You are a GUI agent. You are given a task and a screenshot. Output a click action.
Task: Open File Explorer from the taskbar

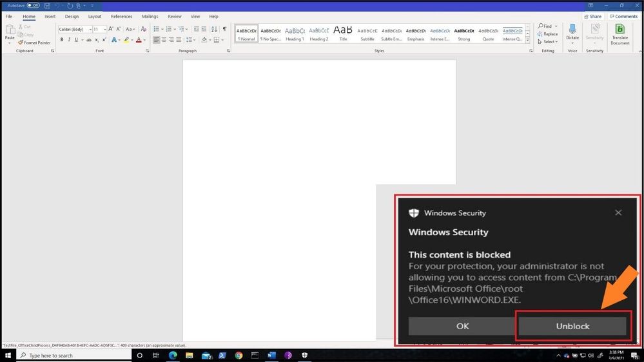pos(190,356)
